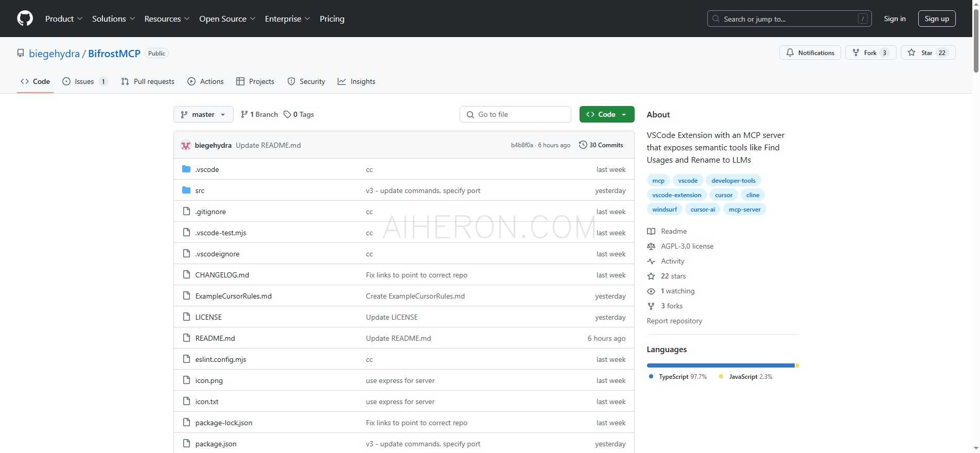Screen dimensions: 980x453
Task: Click the Notifications bell button
Action: [810, 53]
